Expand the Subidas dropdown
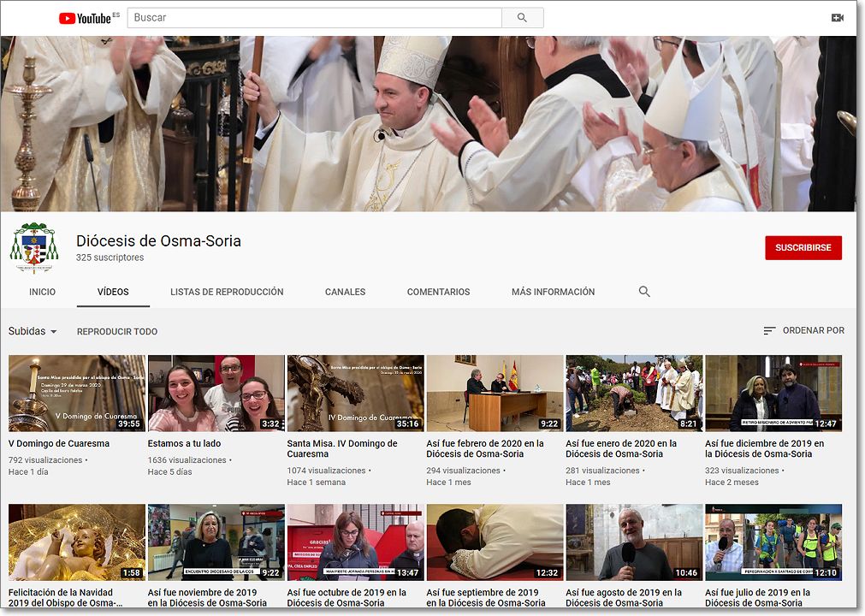 (33, 331)
